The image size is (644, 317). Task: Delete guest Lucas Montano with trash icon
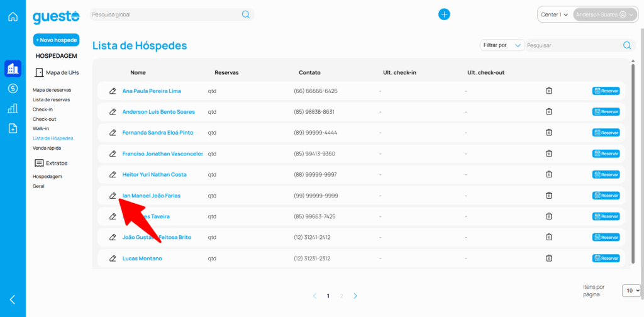[548, 259]
